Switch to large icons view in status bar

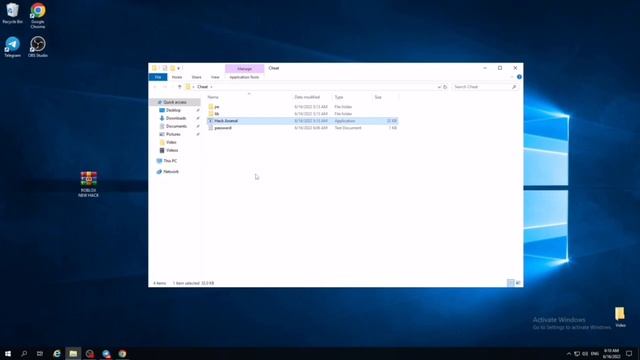518,282
